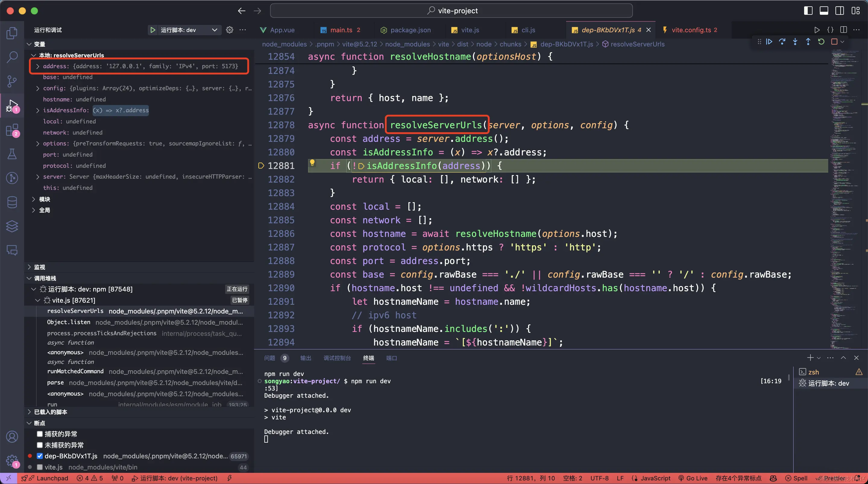Open the Extensions sidebar icon
This screenshot has height=484, width=868.
12,130
